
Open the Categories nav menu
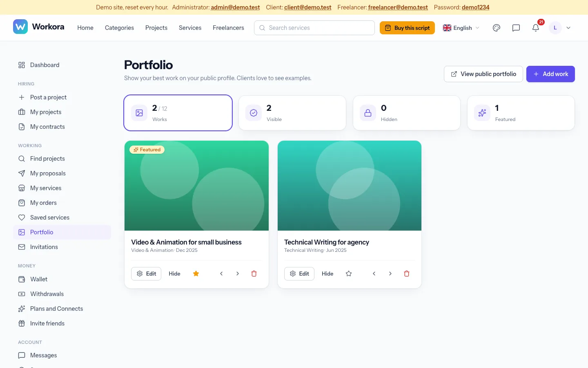(x=119, y=28)
